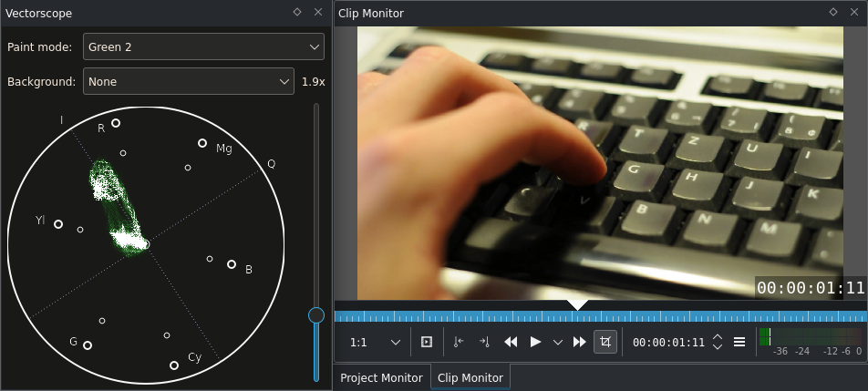Play the clip in the monitor
868x391 pixels.
pos(535,343)
